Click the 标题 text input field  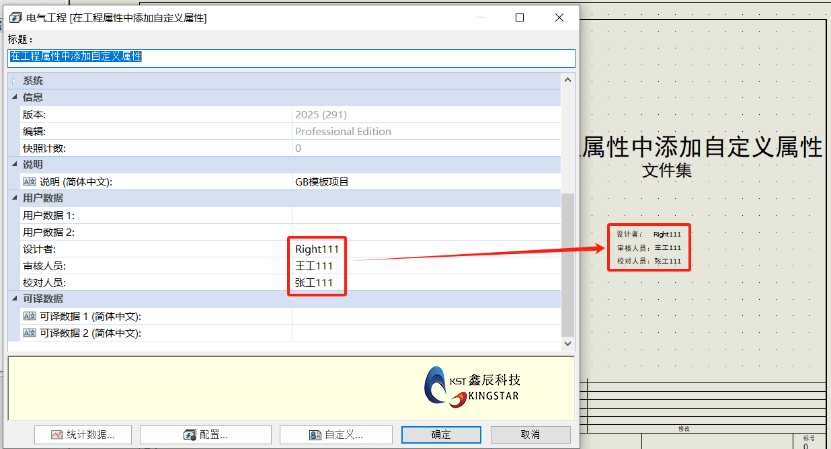tap(290, 57)
